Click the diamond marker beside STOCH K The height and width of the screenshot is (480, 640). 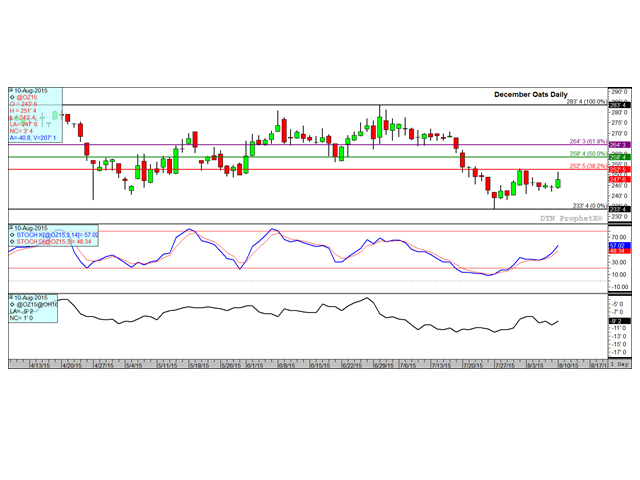(x=12, y=235)
